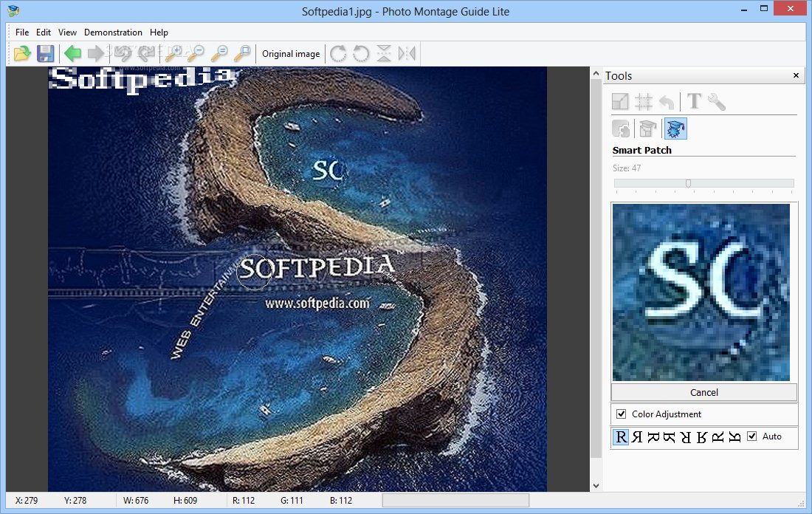The width and height of the screenshot is (812, 514).
Task: Open the File menu
Action: tap(21, 32)
